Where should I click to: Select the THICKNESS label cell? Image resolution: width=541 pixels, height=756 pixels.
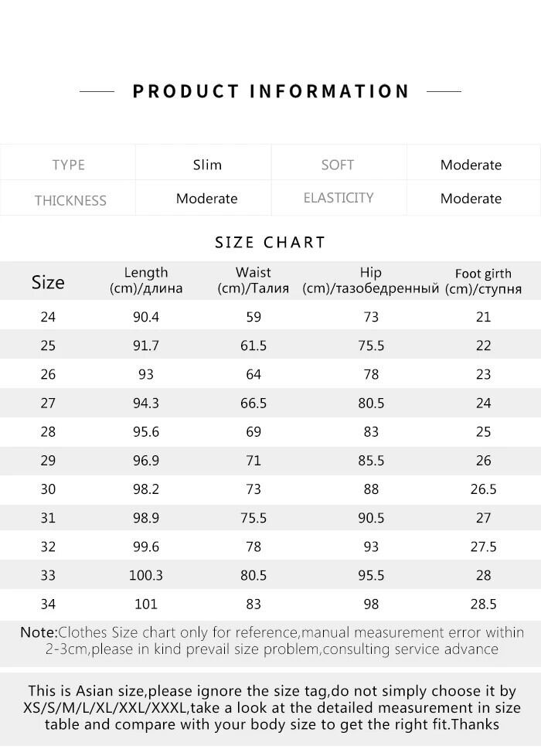pos(70,199)
